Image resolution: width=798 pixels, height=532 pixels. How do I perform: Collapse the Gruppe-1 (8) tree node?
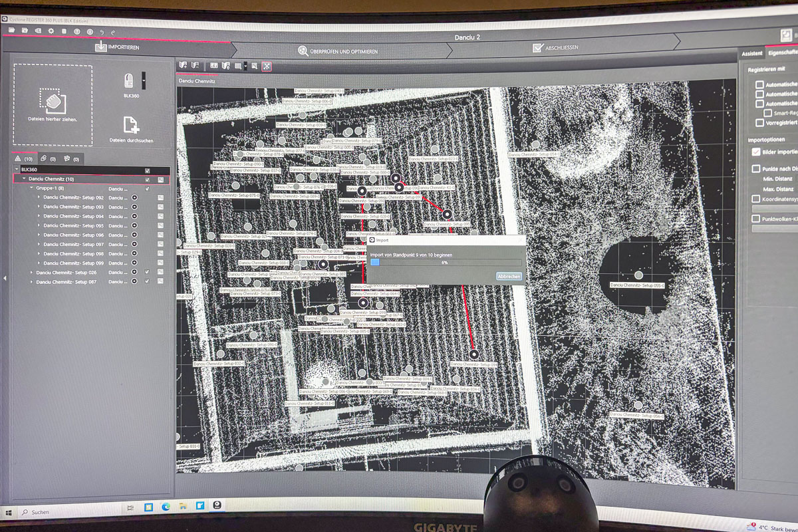click(x=31, y=188)
